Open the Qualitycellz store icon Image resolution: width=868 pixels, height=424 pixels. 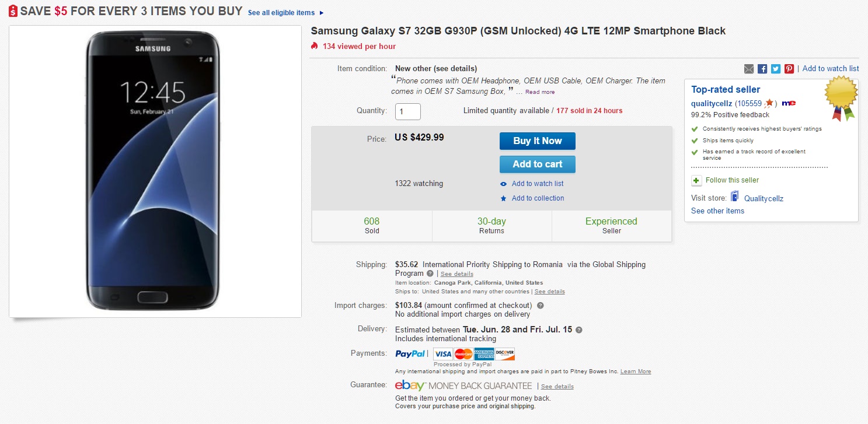point(735,197)
